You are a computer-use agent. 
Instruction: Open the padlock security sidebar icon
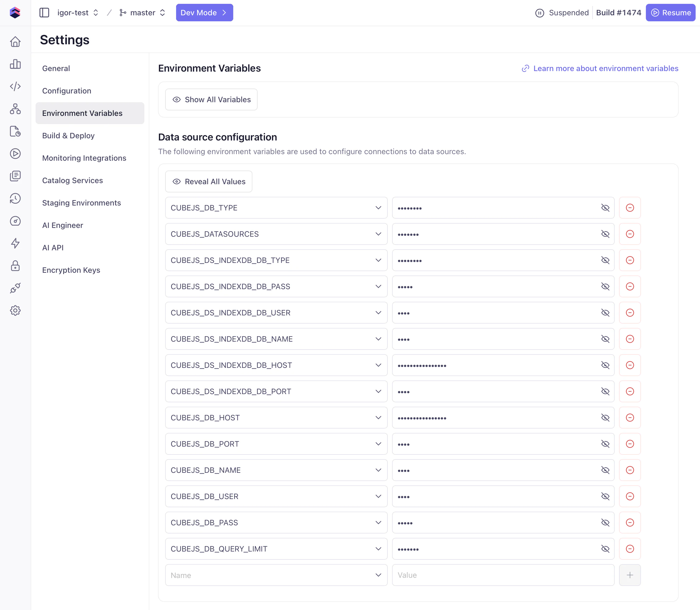(x=15, y=266)
